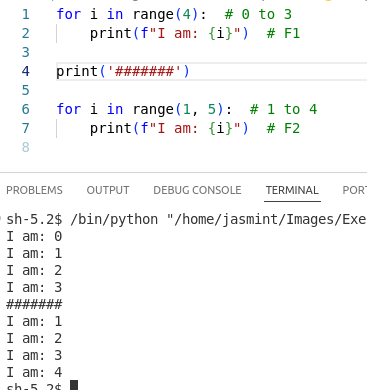Click line number 6 in the gutter
Viewport: 367px width, 390px height.
click(x=26, y=109)
